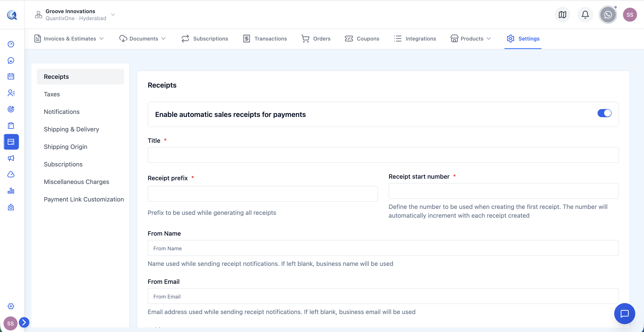This screenshot has width=644, height=332.
Task: Open the dashboard gauge icon in sidebar
Action: pyautogui.click(x=11, y=44)
